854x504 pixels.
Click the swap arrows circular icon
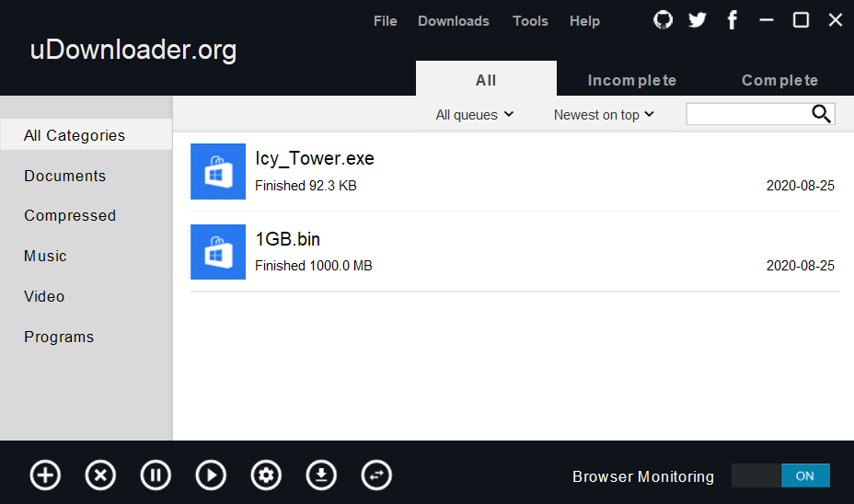pyautogui.click(x=376, y=475)
